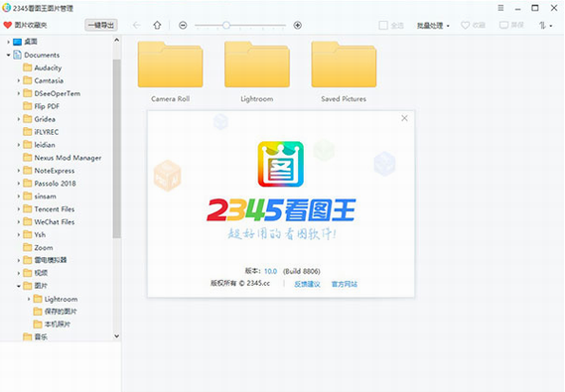
Task: Expand the leidian folder node
Action: pyautogui.click(x=19, y=145)
